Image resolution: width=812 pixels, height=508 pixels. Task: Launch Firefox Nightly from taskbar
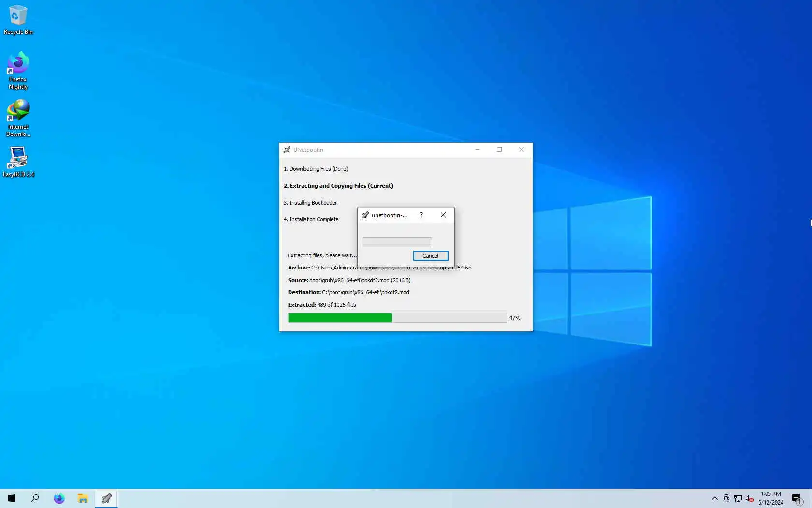59,498
